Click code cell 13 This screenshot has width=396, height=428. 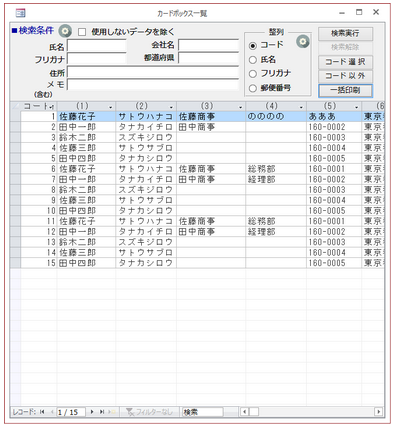(x=39, y=242)
